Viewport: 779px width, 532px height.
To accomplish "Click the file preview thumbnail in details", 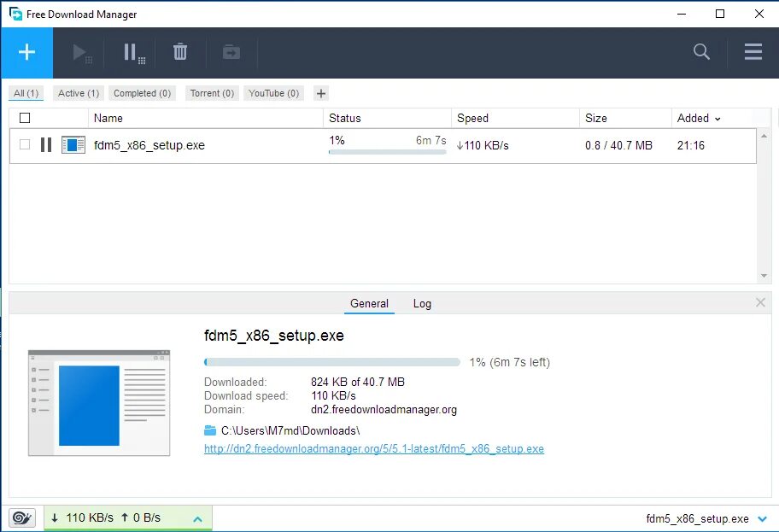I will click(99, 403).
